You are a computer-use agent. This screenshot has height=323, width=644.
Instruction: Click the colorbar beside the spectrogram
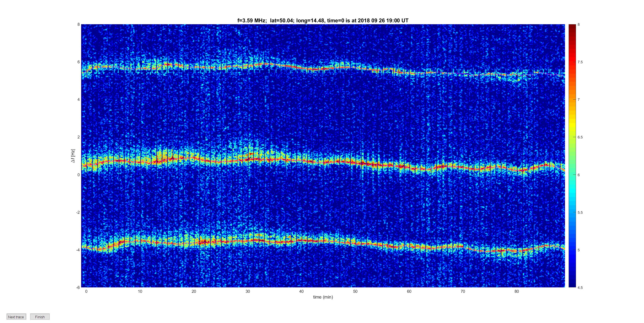coord(572,156)
